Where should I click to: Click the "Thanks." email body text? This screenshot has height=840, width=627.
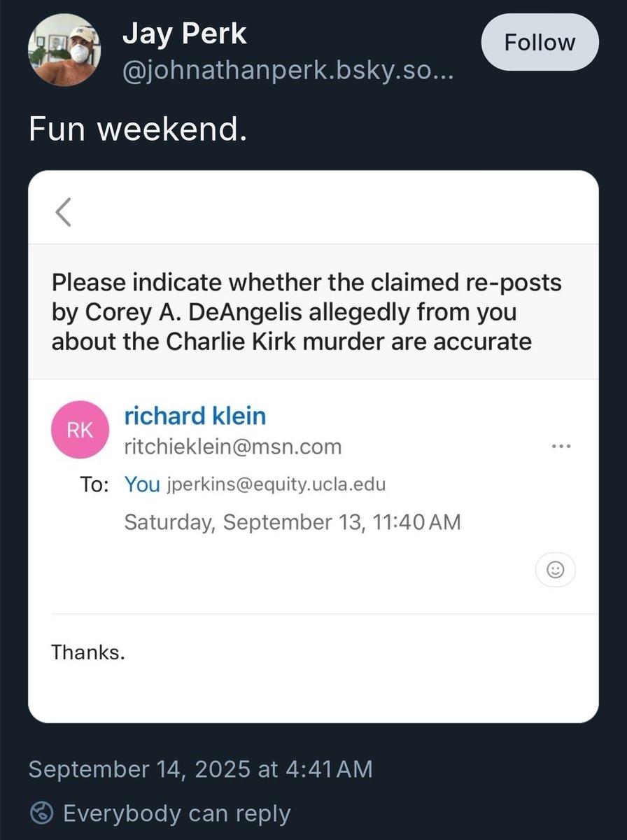click(88, 652)
